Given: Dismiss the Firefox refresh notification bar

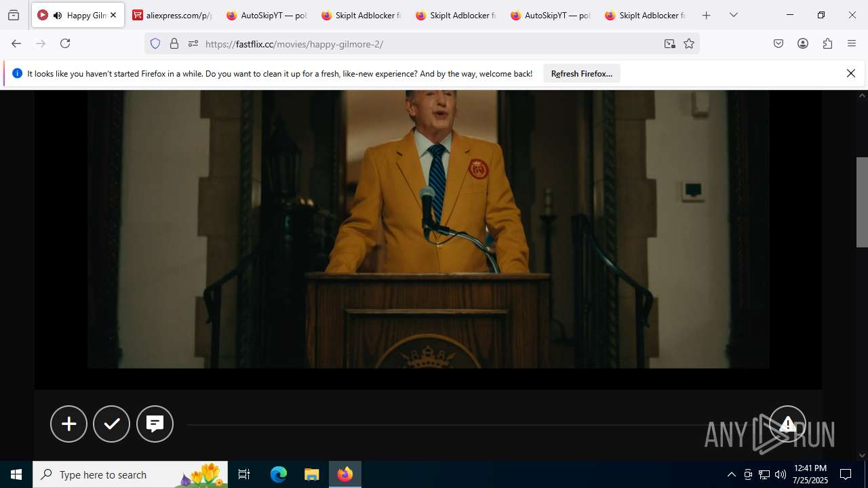Looking at the screenshot, I should (x=851, y=73).
